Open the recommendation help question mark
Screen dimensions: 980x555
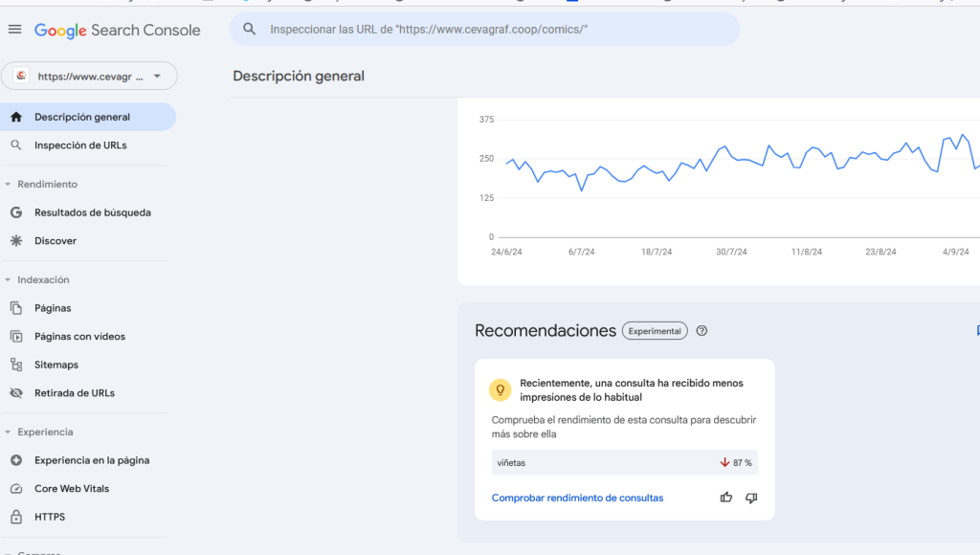point(702,330)
